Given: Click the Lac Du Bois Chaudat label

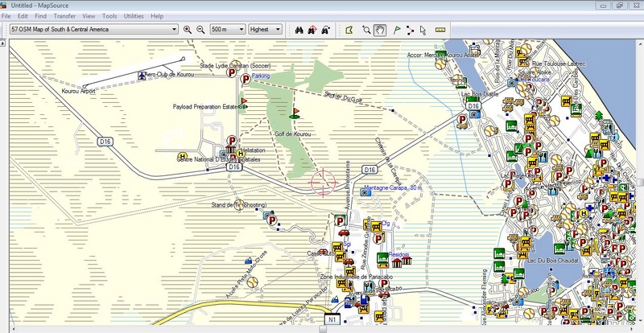Looking at the screenshot, I should click(553, 261).
